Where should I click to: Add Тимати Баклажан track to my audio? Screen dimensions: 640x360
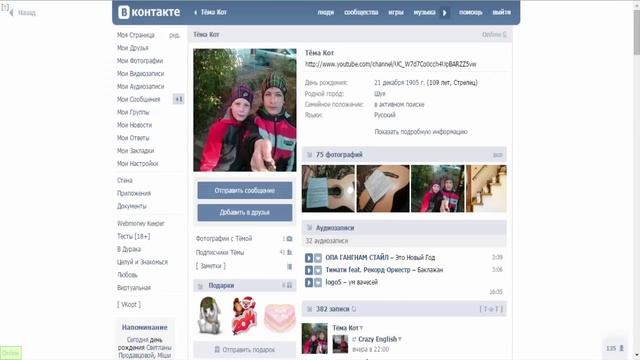click(x=318, y=270)
